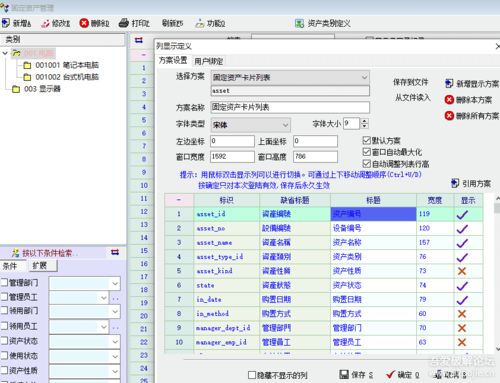This screenshot has width=500, height=383.
Task: Click 新增显示方案 icon
Action: pos(449,83)
